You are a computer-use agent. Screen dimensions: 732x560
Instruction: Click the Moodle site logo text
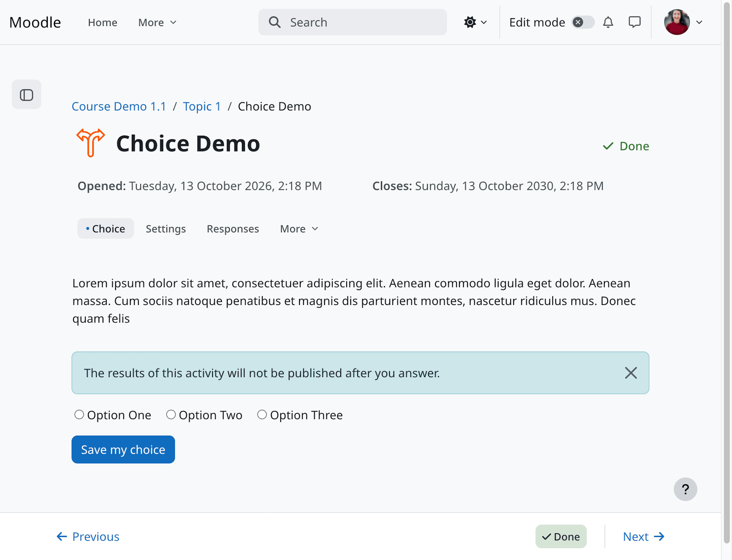tap(35, 22)
